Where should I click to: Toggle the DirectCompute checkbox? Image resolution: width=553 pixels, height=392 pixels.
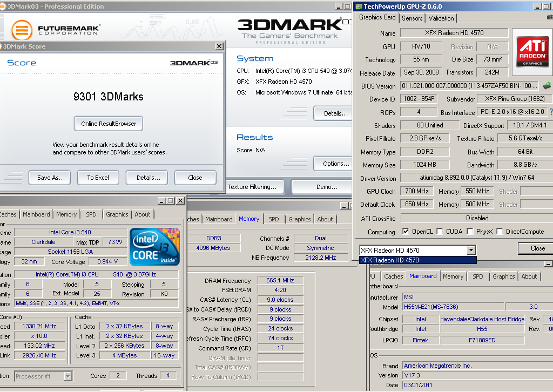(x=500, y=231)
